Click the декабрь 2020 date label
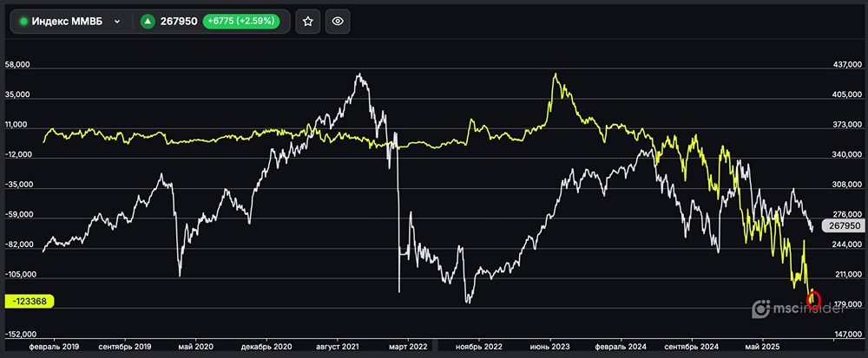 click(x=266, y=347)
